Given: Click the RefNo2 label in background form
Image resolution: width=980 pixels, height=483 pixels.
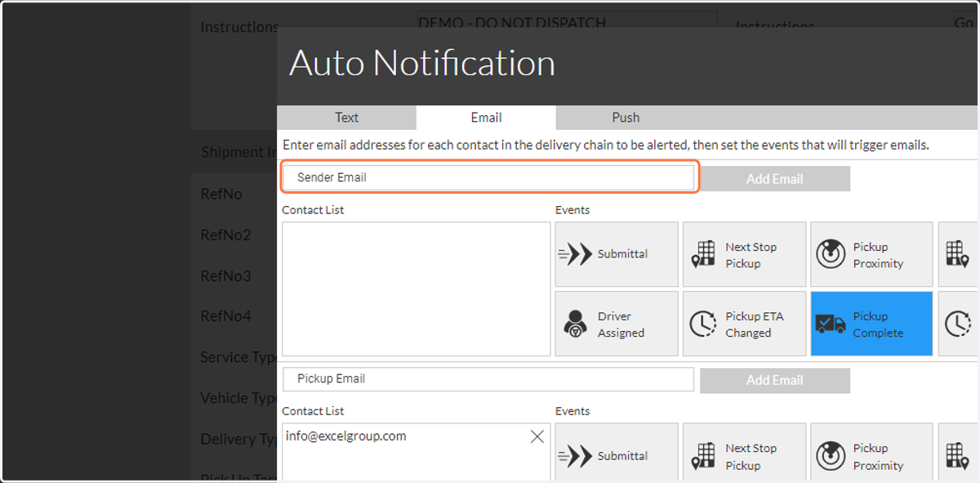Looking at the screenshot, I should pos(225,235).
